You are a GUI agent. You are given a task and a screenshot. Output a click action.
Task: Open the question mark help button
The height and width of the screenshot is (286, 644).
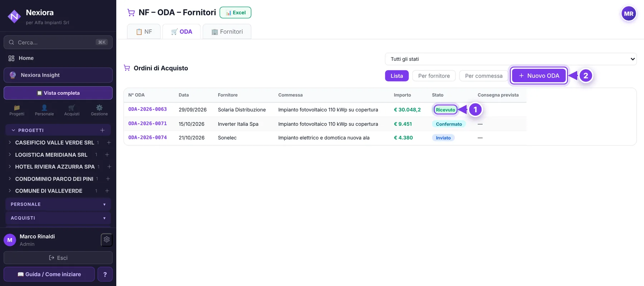(105, 274)
